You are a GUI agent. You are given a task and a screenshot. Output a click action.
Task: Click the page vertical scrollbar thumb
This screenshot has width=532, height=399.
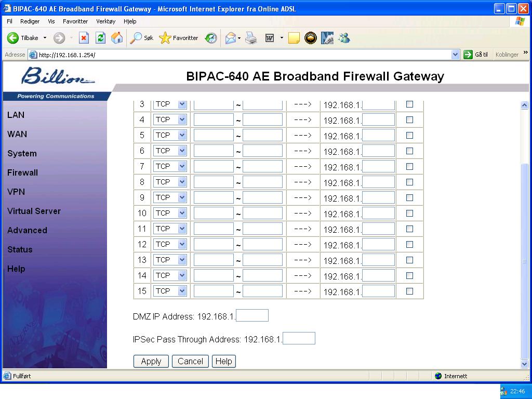[524, 261]
